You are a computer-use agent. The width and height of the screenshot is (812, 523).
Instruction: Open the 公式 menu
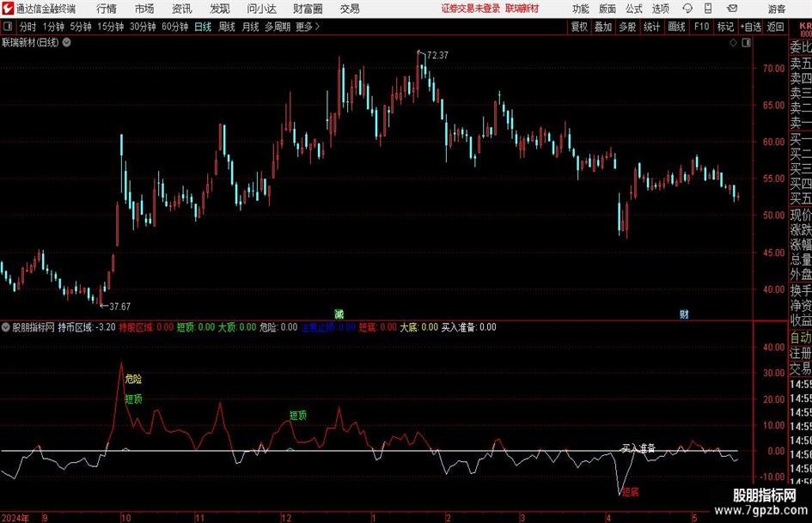click(x=634, y=9)
